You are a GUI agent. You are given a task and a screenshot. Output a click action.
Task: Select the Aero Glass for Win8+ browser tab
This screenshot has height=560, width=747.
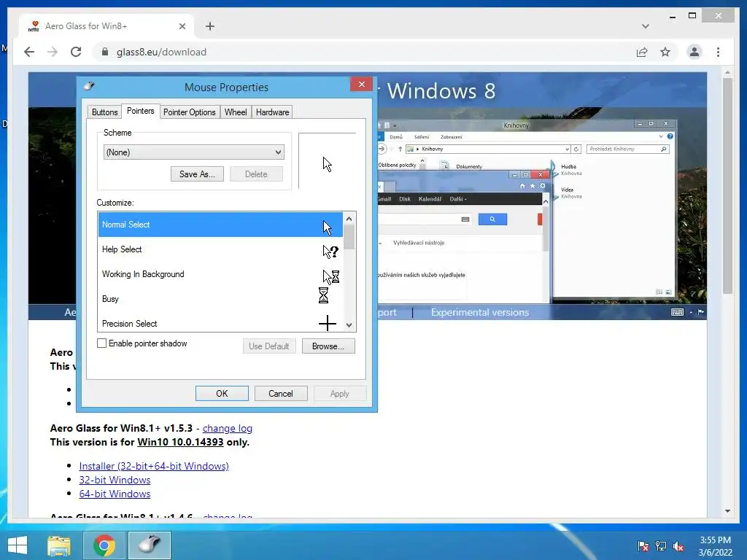tap(107, 26)
